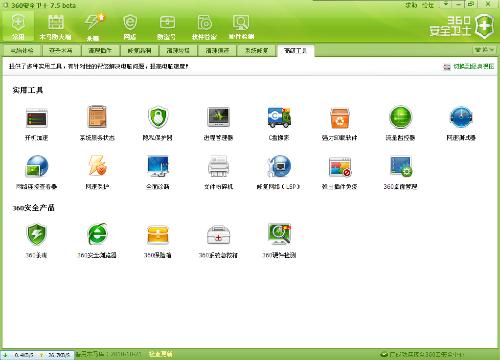Launch the C盘搬家 truck tool
Image resolution: width=500 pixels, height=360 pixels.
(x=279, y=123)
